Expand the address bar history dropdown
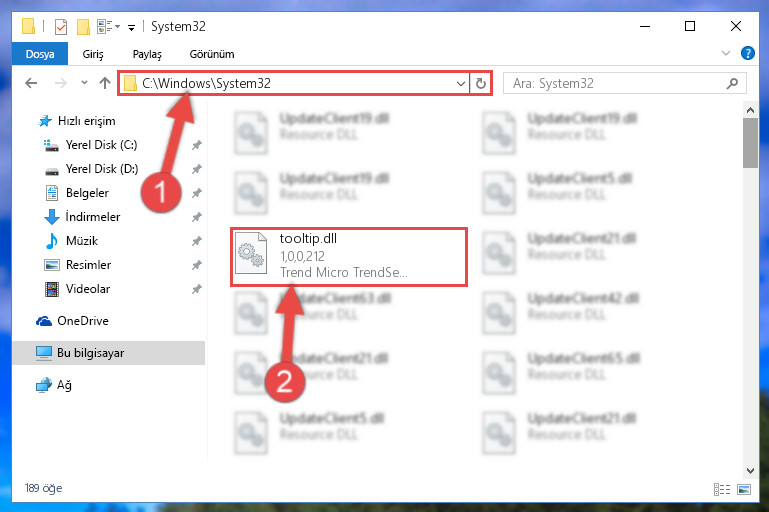 (x=461, y=83)
